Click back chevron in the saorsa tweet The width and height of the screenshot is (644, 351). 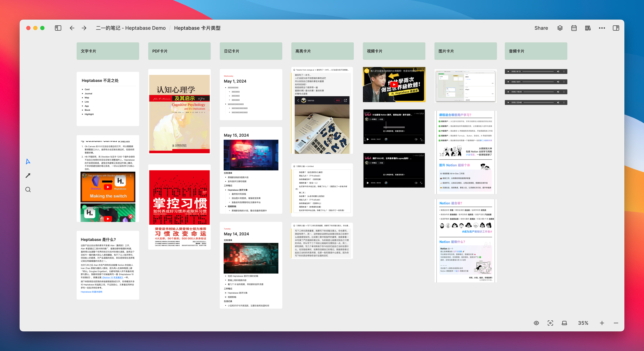coord(298,100)
